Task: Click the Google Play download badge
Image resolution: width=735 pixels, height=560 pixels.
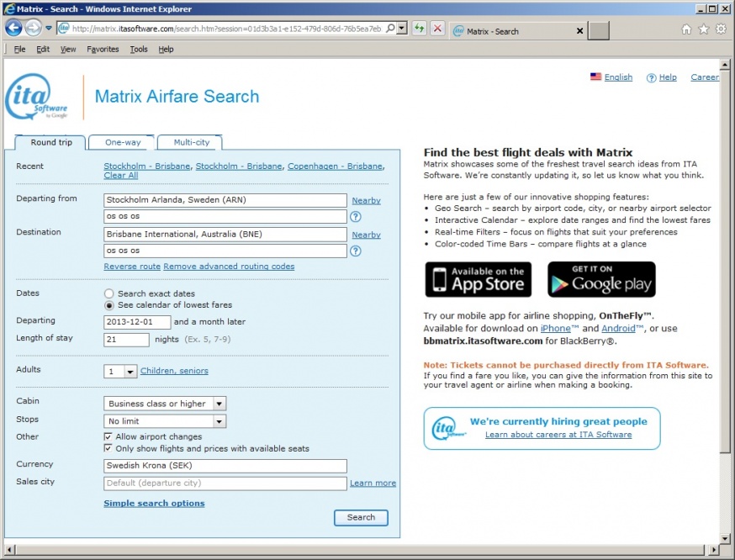Action: (601, 280)
